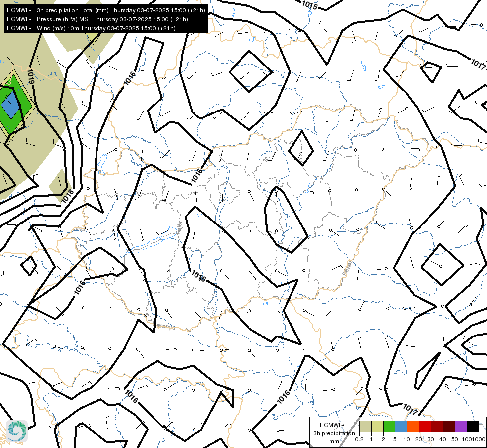The height and width of the screenshot is (448, 487).
Task: Click the '1017' isobar label beside the legend
Action: [x=410, y=409]
